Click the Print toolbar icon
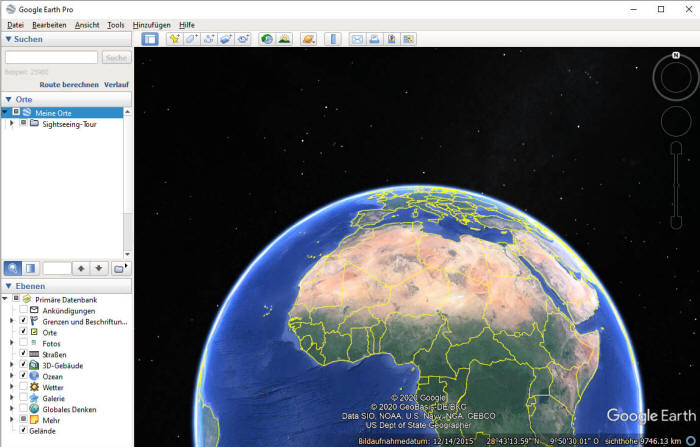 [x=374, y=39]
